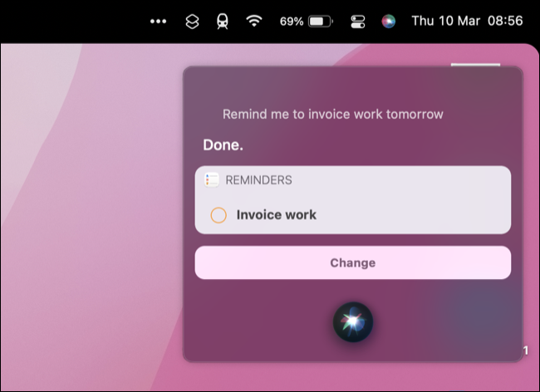Mark Invoice work reminder as complete

218,215
